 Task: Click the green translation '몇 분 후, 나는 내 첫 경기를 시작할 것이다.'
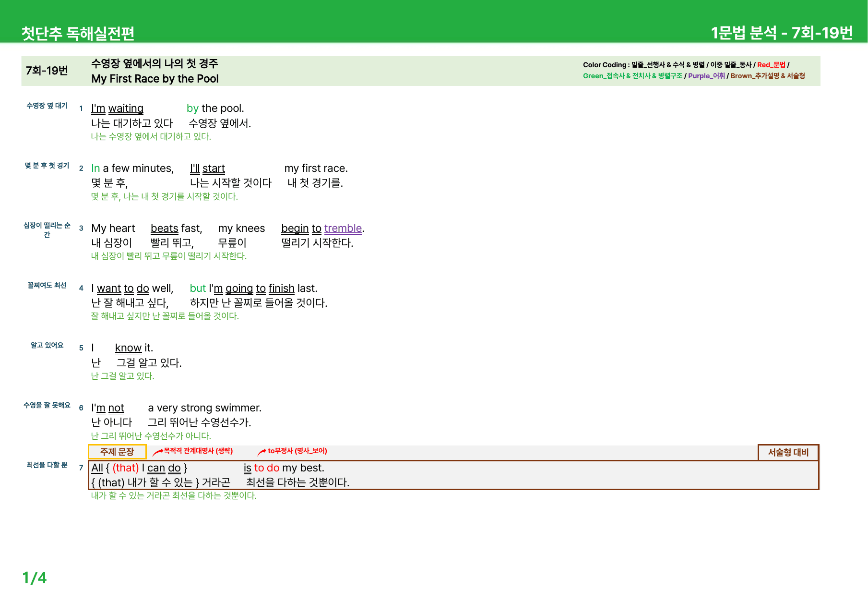[x=165, y=196]
